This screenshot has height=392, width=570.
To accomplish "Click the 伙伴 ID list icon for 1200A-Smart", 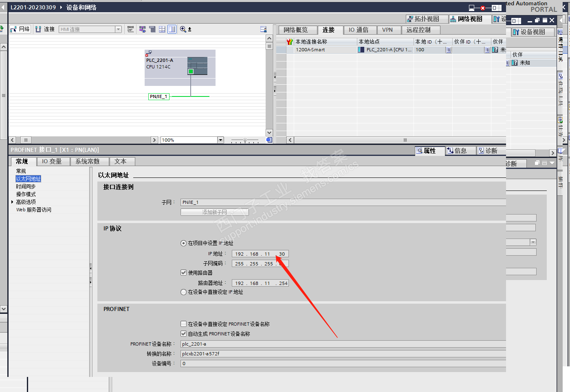I will tap(487, 50).
